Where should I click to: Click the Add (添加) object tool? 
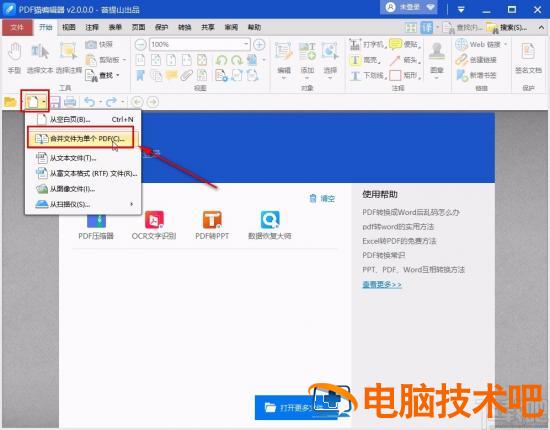click(307, 60)
